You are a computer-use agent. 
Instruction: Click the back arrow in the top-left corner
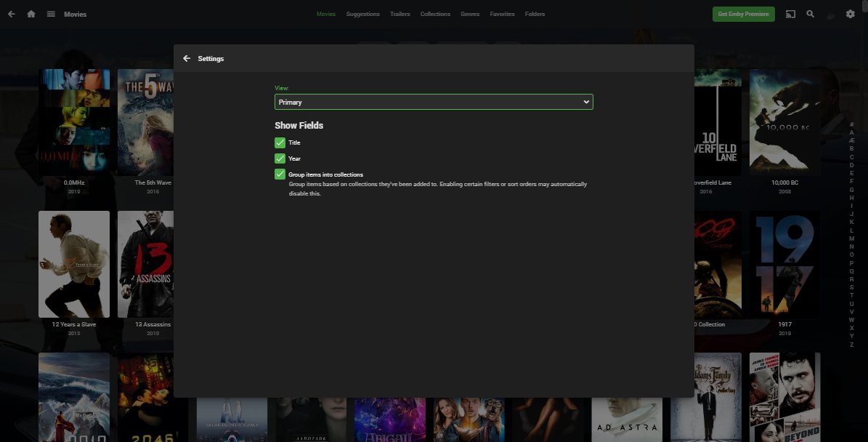coord(11,13)
